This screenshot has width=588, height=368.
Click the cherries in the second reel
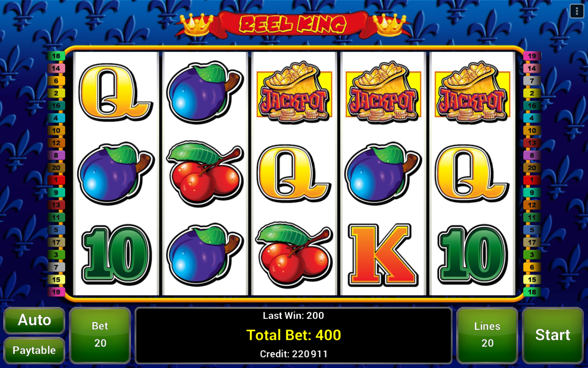[205, 172]
